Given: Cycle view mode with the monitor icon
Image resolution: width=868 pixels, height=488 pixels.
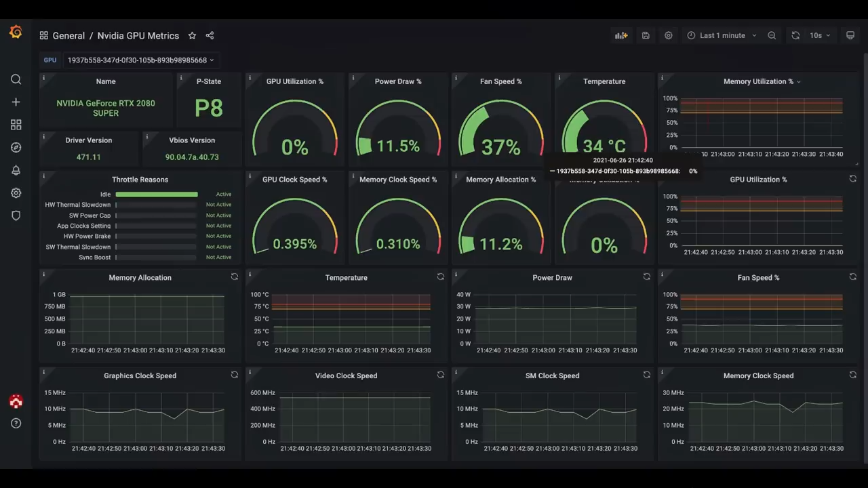Looking at the screenshot, I should [x=850, y=35].
